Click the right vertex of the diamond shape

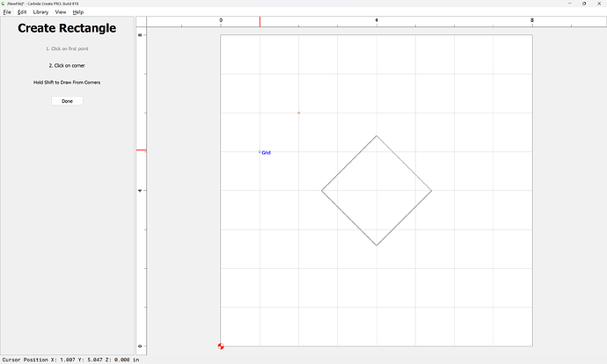(431, 191)
